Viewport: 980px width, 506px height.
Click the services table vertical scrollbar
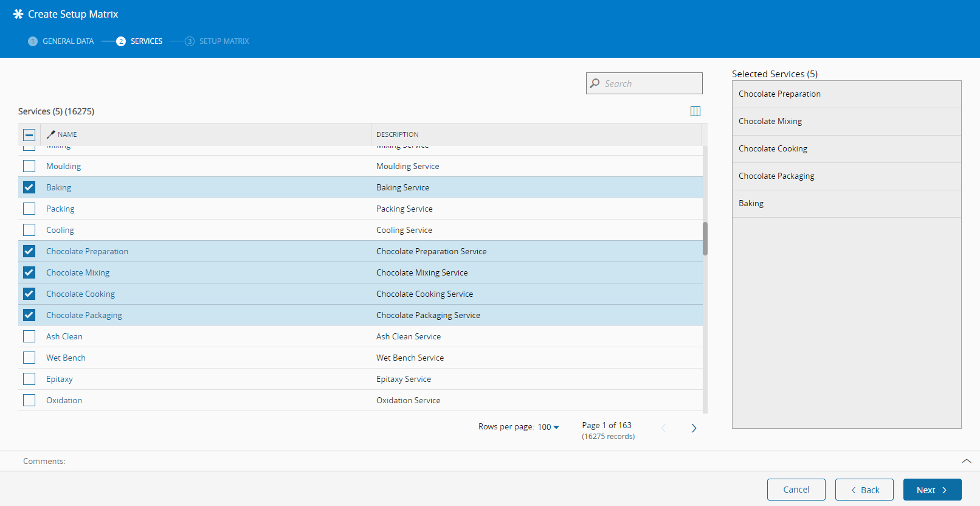[x=705, y=238]
